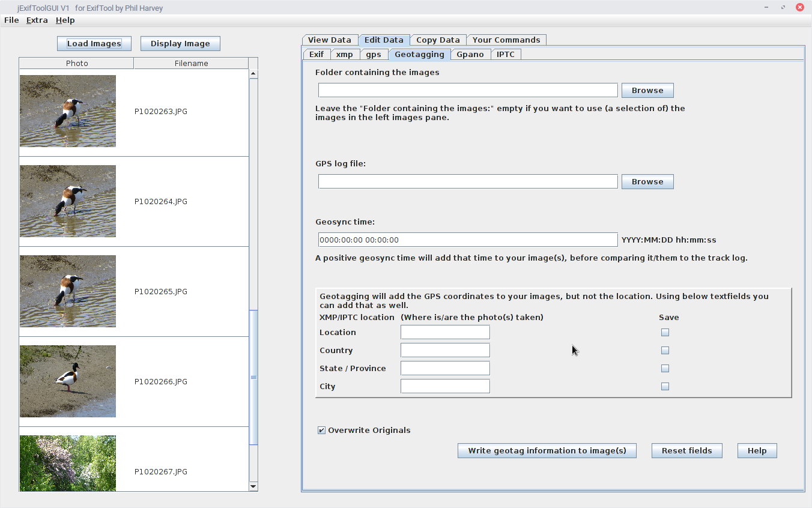Tick the Save checkbox for Country
812x508 pixels.
(x=665, y=350)
